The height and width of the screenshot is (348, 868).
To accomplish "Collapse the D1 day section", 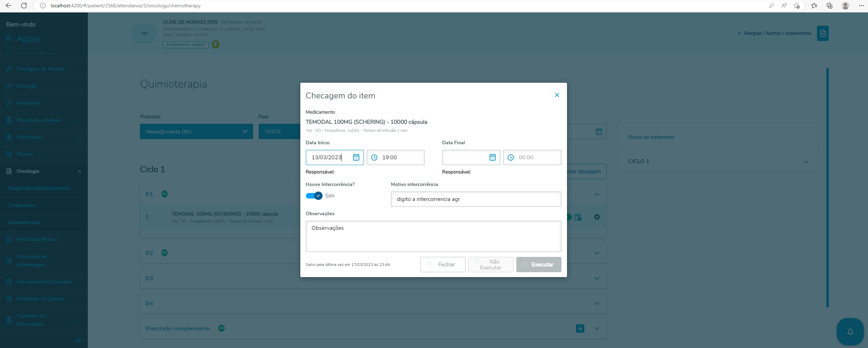I will pos(597,194).
